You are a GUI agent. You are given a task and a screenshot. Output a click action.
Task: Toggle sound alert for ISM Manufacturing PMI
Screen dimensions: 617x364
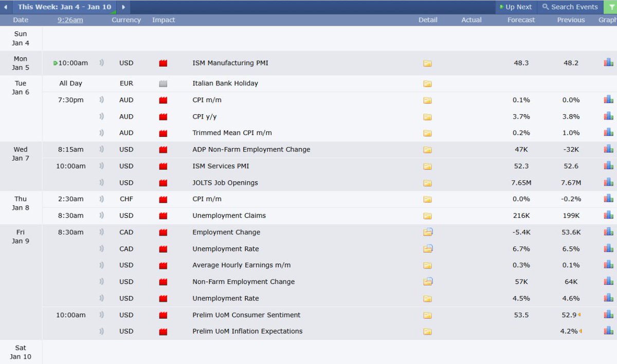click(x=101, y=63)
